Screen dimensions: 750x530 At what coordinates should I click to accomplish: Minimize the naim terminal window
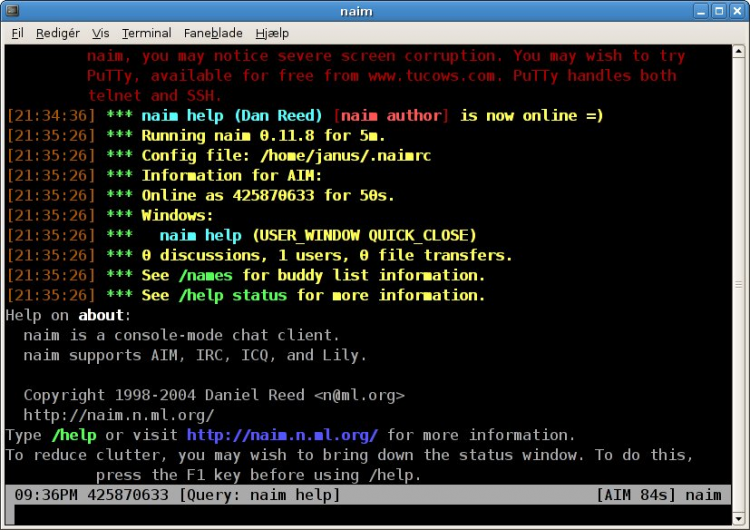[701, 11]
